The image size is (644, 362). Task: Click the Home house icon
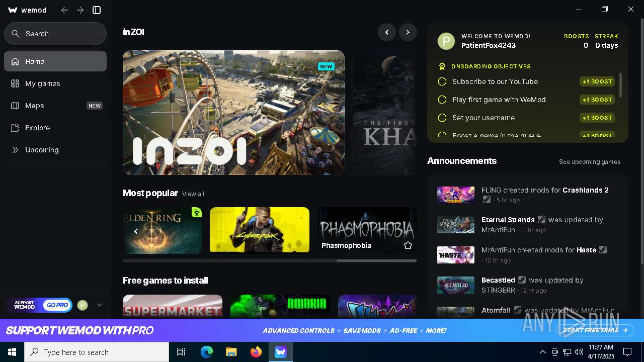(15, 61)
